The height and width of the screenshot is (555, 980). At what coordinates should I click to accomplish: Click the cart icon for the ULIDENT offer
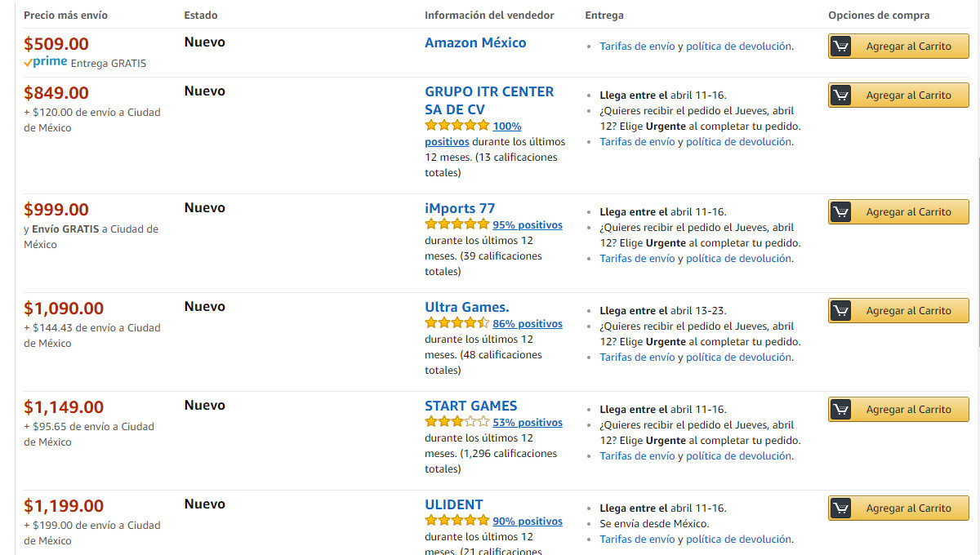[841, 508]
